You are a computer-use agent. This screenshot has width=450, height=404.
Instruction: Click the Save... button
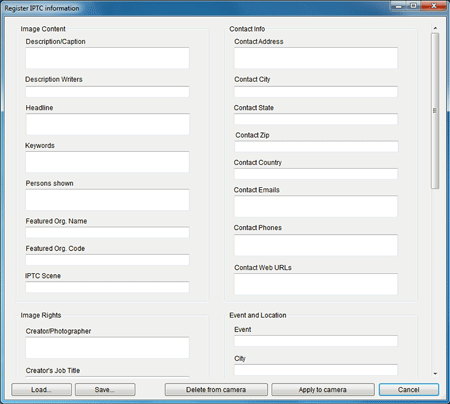105,389
